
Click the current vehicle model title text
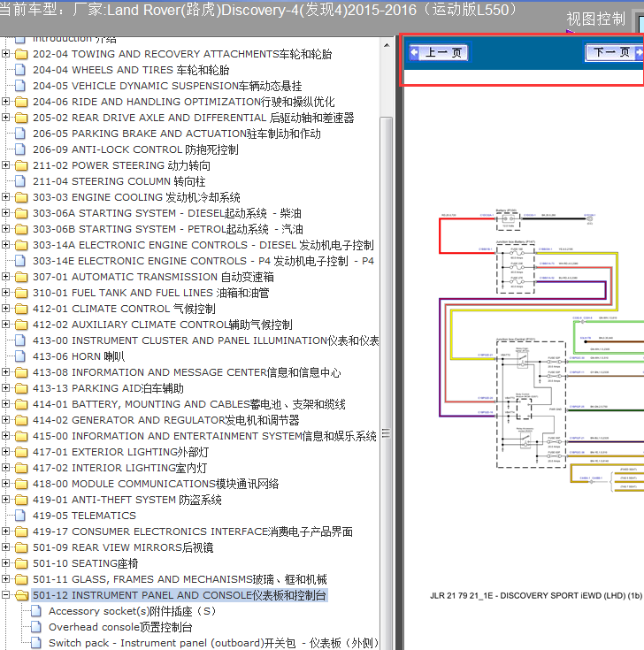click(x=258, y=10)
